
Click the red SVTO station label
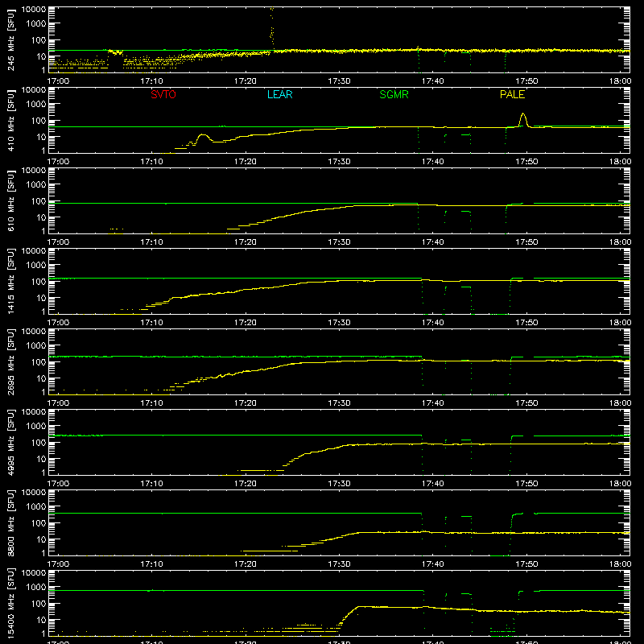point(163,94)
